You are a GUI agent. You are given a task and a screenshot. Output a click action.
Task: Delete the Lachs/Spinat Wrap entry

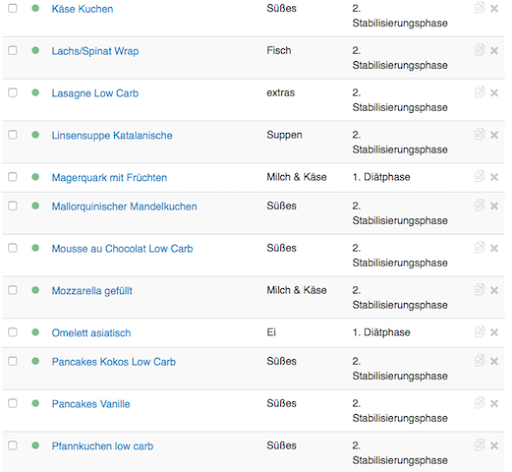(x=494, y=50)
